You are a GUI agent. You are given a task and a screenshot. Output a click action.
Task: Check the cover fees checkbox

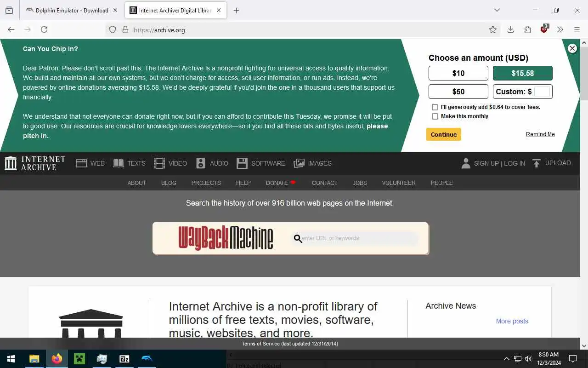point(435,107)
